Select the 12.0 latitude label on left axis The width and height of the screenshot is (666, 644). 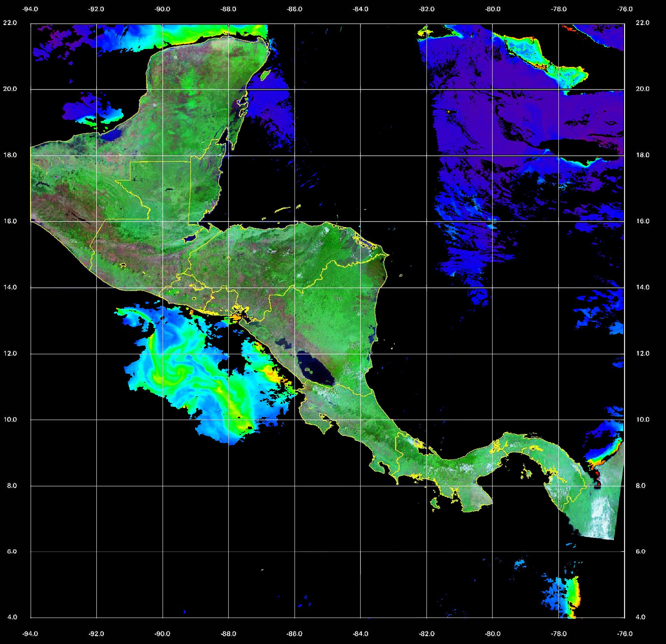[x=10, y=353]
